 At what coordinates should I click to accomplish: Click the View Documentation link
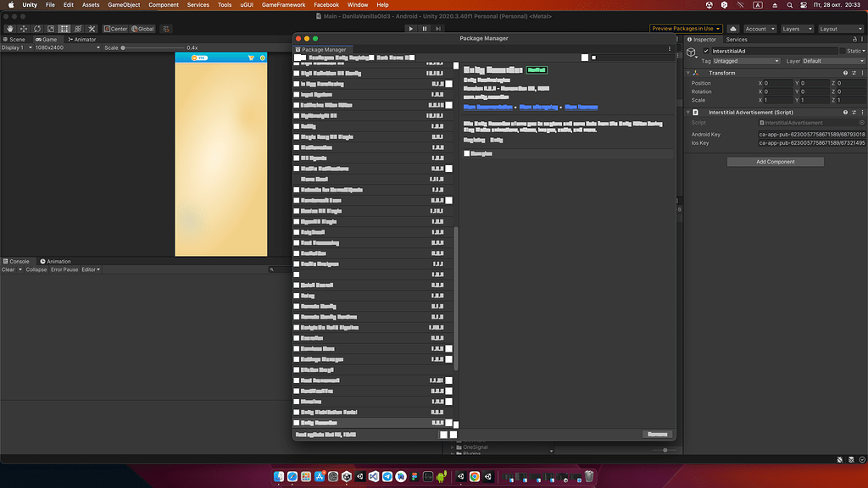click(487, 107)
